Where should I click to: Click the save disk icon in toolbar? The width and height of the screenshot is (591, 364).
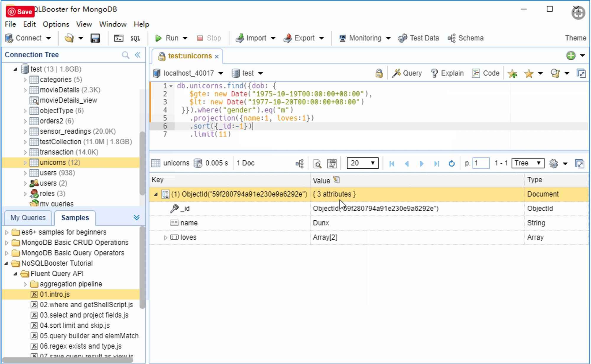coord(95,38)
